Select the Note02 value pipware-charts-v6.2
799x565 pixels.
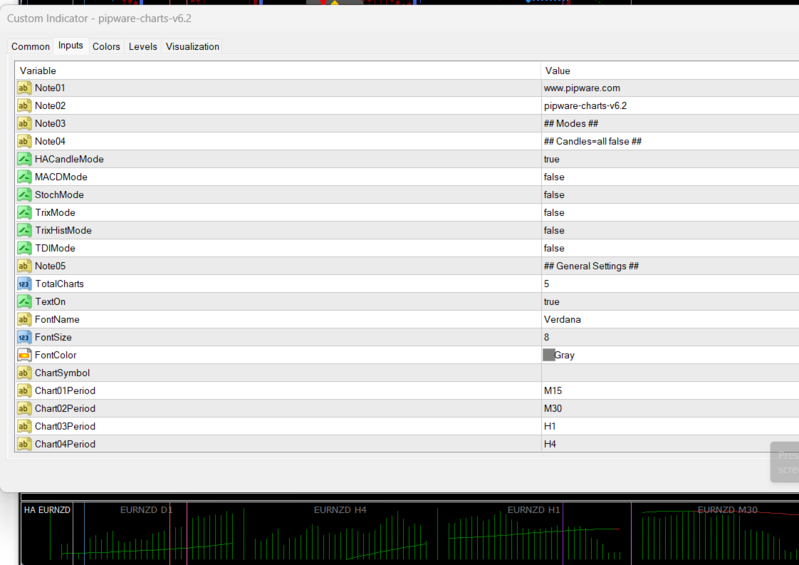[x=585, y=106]
